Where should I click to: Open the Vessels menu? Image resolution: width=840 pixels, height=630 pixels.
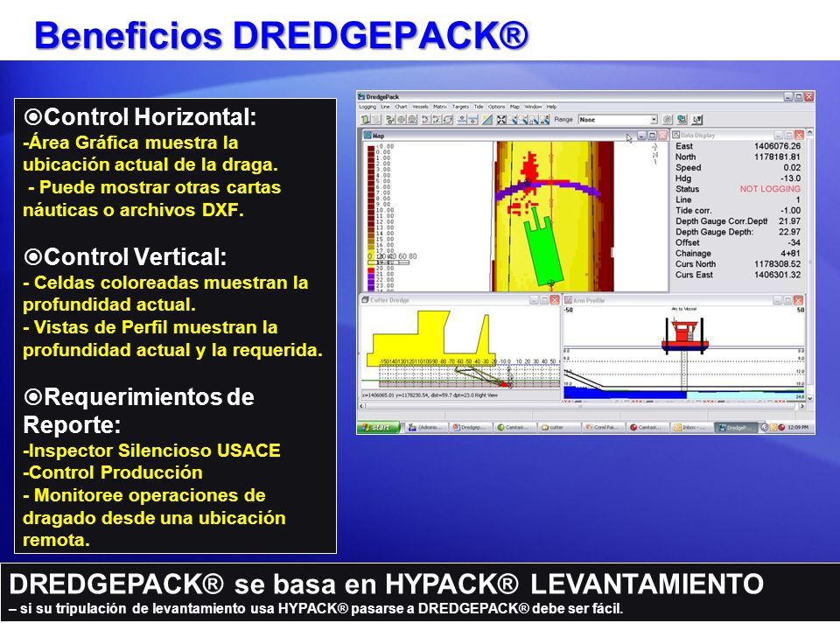(x=420, y=107)
